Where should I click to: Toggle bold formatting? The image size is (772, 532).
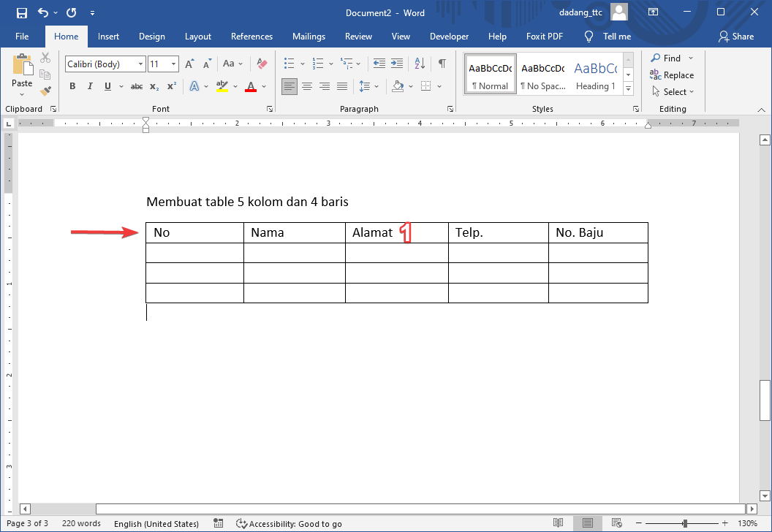(72, 86)
